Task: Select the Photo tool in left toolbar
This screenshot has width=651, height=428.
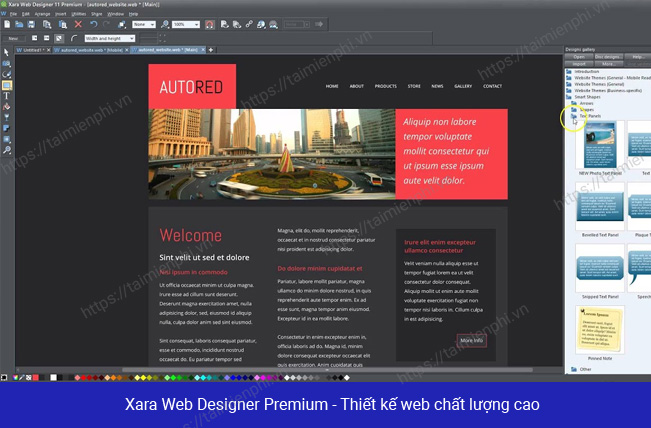Action: tap(6, 64)
